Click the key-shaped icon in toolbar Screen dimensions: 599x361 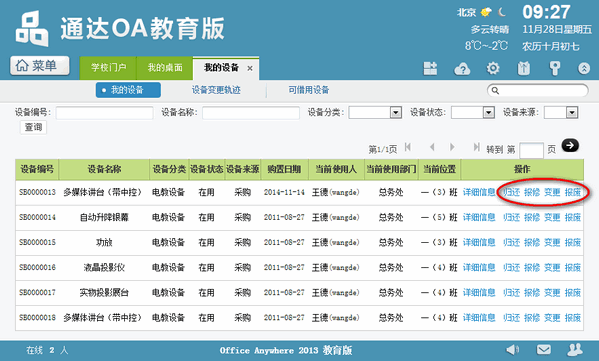(555, 68)
